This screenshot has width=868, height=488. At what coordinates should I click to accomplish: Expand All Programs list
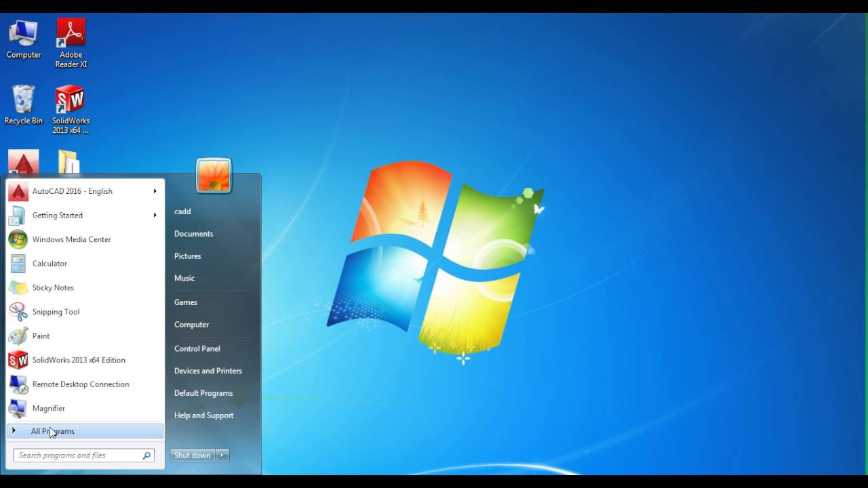[85, 431]
